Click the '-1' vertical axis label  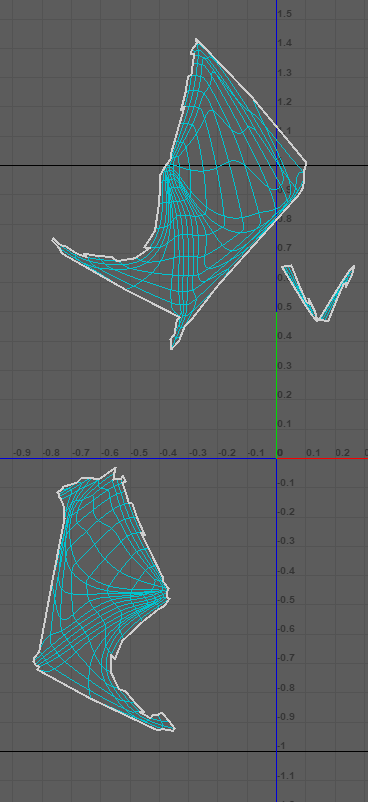click(283, 746)
